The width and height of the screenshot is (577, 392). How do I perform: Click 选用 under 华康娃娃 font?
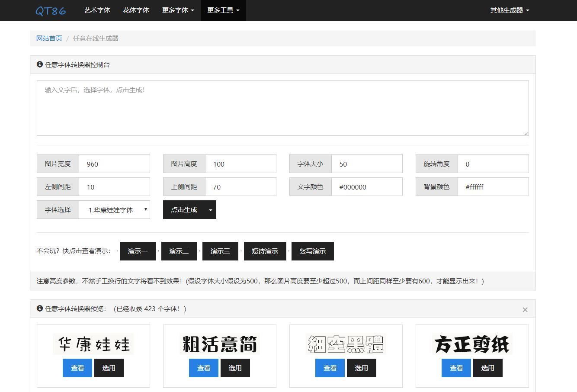click(x=109, y=368)
